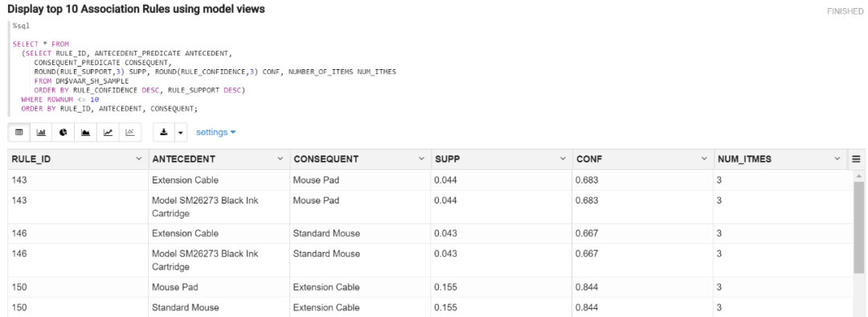The image size is (868, 317).
Task: Open NUM_ITMES column menu chevron
Action: click(x=837, y=159)
